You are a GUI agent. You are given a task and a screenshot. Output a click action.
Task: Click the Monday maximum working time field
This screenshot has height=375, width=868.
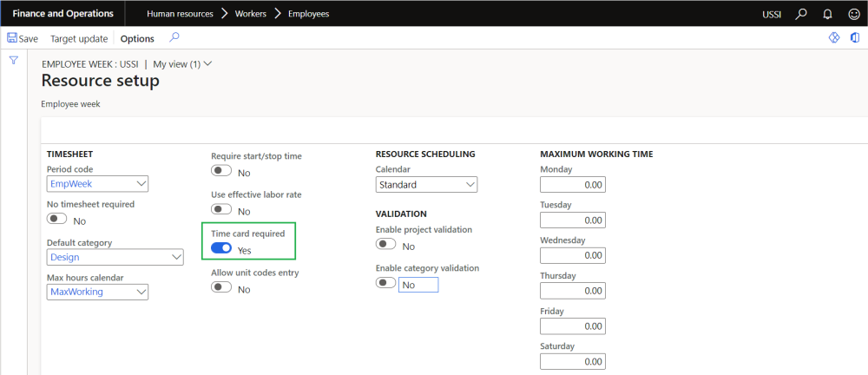pyautogui.click(x=572, y=185)
